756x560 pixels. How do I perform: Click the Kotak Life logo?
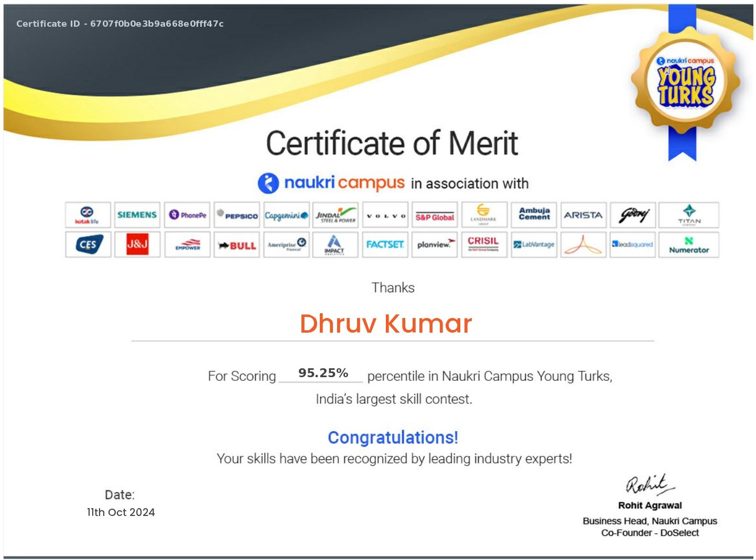87,215
